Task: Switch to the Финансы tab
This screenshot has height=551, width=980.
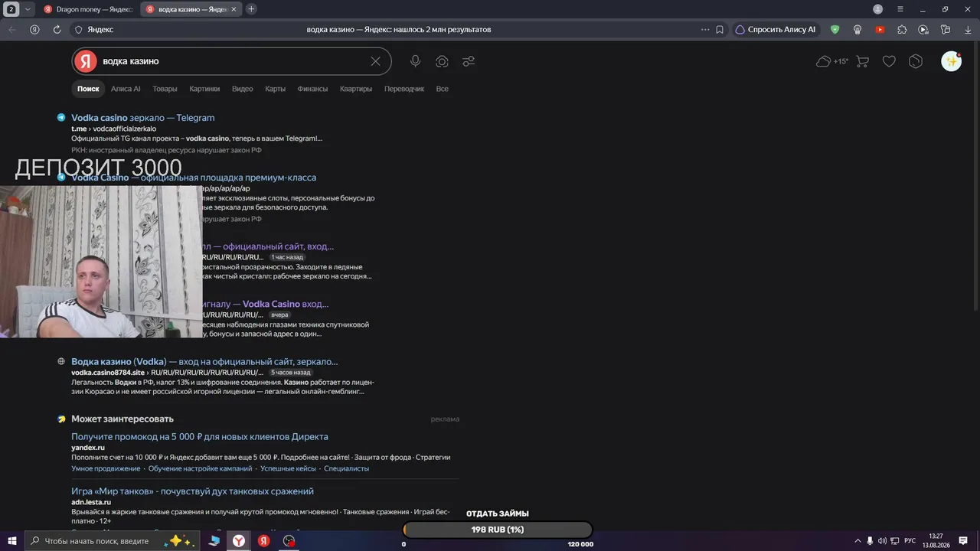Action: pos(312,89)
